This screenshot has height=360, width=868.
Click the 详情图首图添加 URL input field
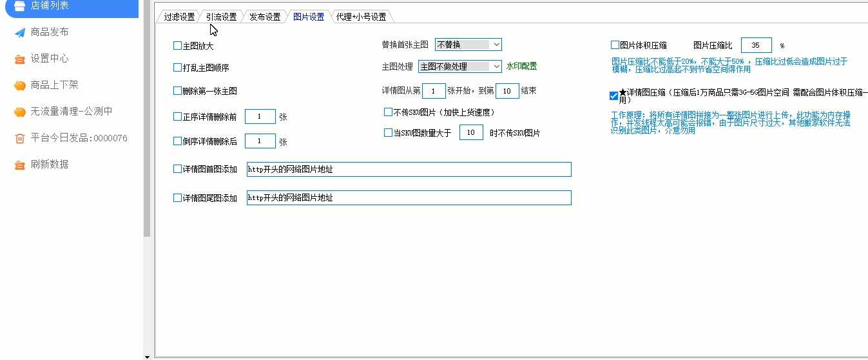pyautogui.click(x=409, y=169)
